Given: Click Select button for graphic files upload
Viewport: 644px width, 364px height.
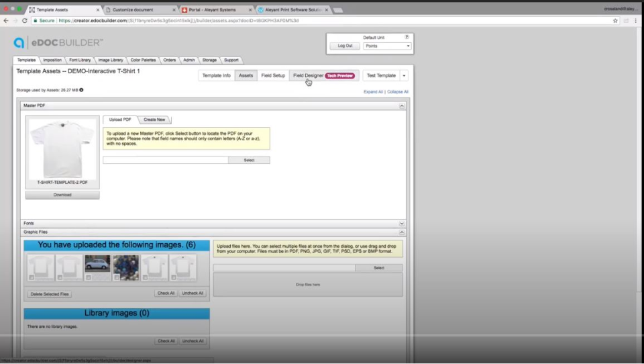Looking at the screenshot, I should pyautogui.click(x=378, y=268).
